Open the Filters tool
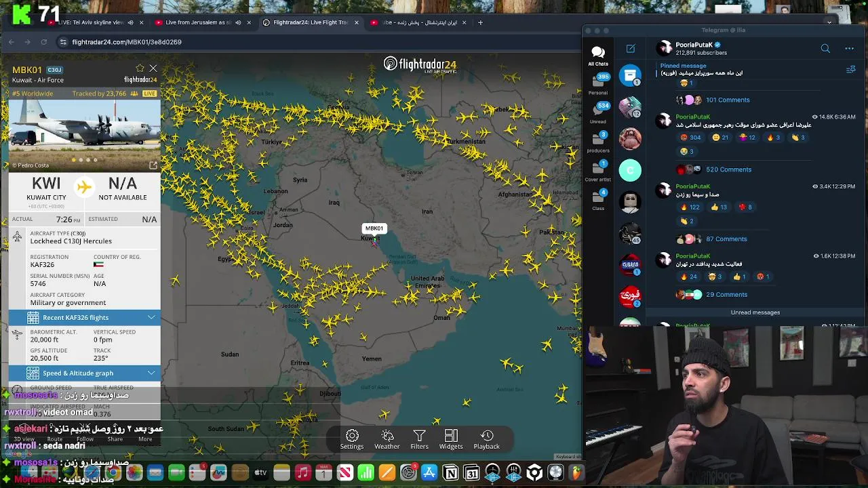868x488 pixels. coord(419,439)
